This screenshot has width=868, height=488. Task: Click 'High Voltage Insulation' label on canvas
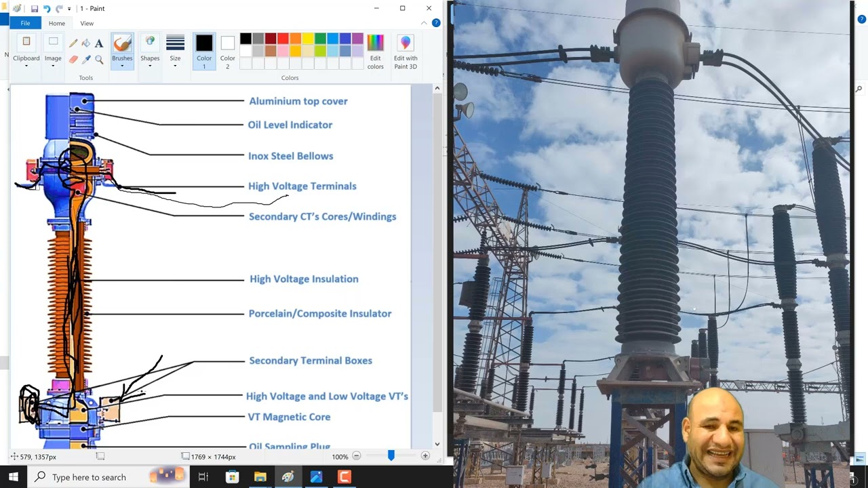[x=304, y=279]
